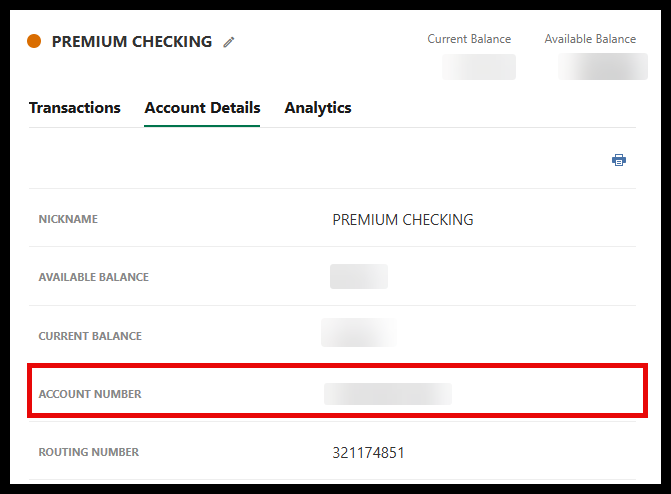Click the PREMIUM CHECKING account heading

click(x=132, y=42)
